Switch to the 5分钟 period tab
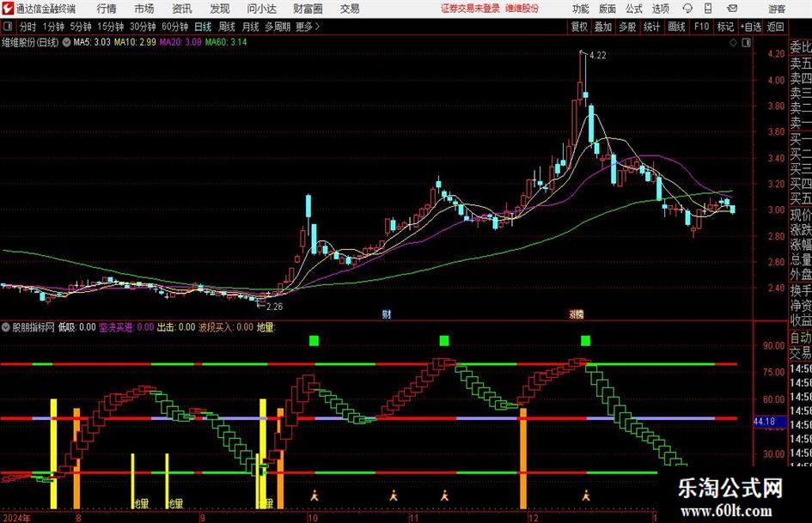This screenshot has width=812, height=523. coord(81,27)
